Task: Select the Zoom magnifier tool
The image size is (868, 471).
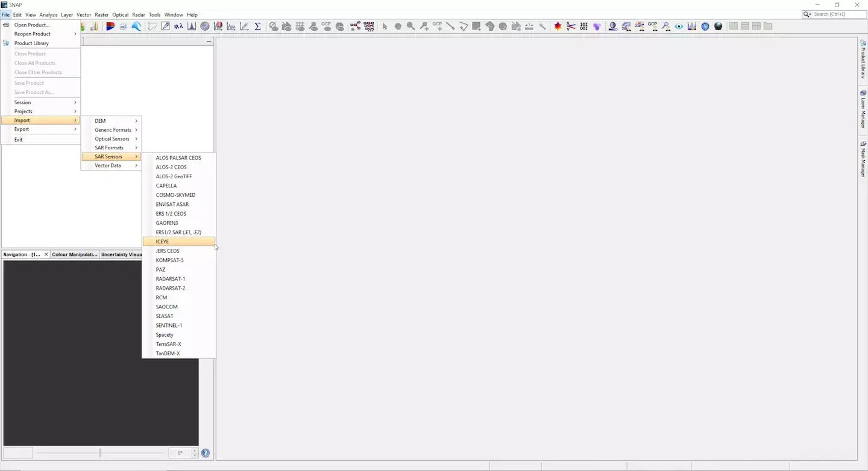Action: [410, 26]
